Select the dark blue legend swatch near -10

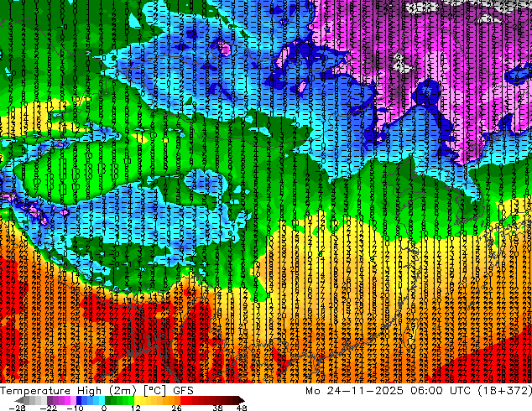click(79, 400)
